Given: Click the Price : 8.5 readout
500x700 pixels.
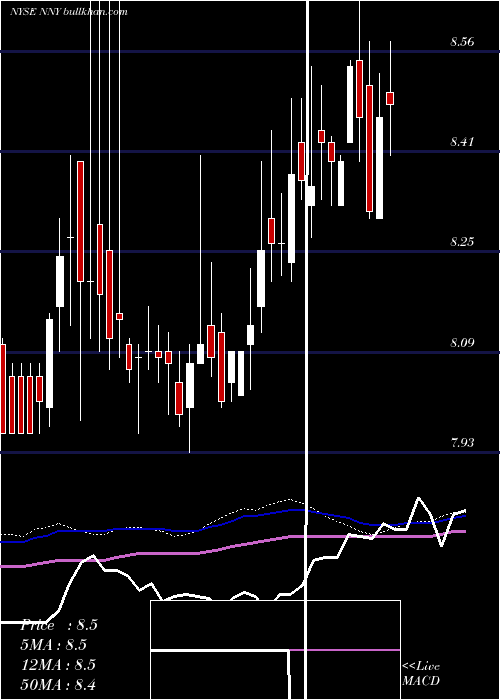Looking at the screenshot, I should click(59, 625).
